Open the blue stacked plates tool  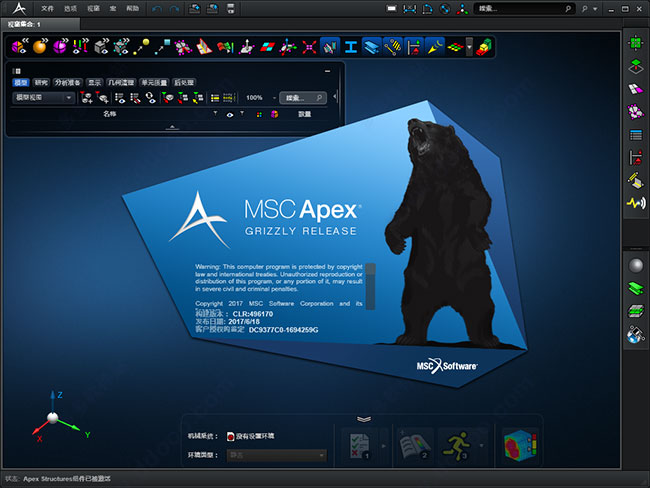371,46
